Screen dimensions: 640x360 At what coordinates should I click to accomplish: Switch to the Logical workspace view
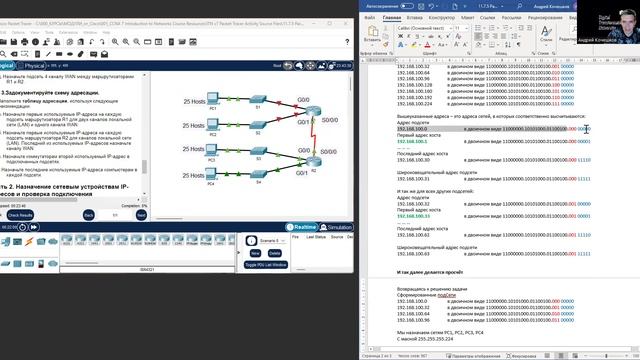click(x=7, y=66)
